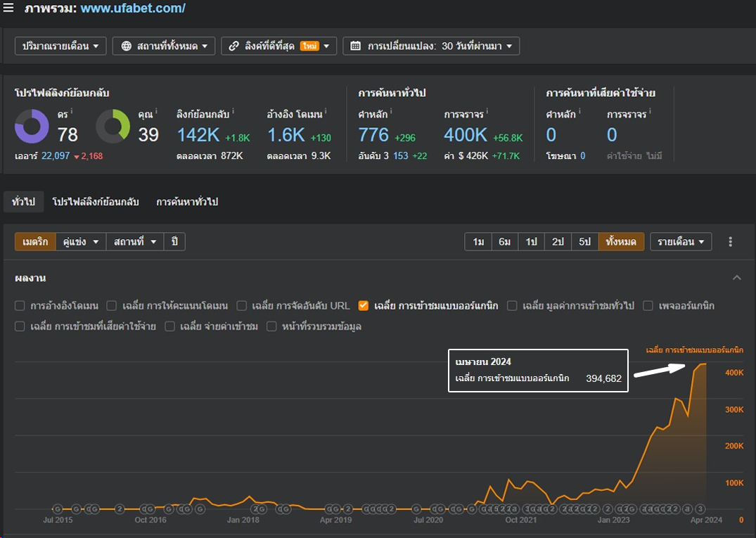Screen dimensions: 756x538
Task: Enable the เพจออร์แกนิก checkbox
Action: [x=648, y=306]
